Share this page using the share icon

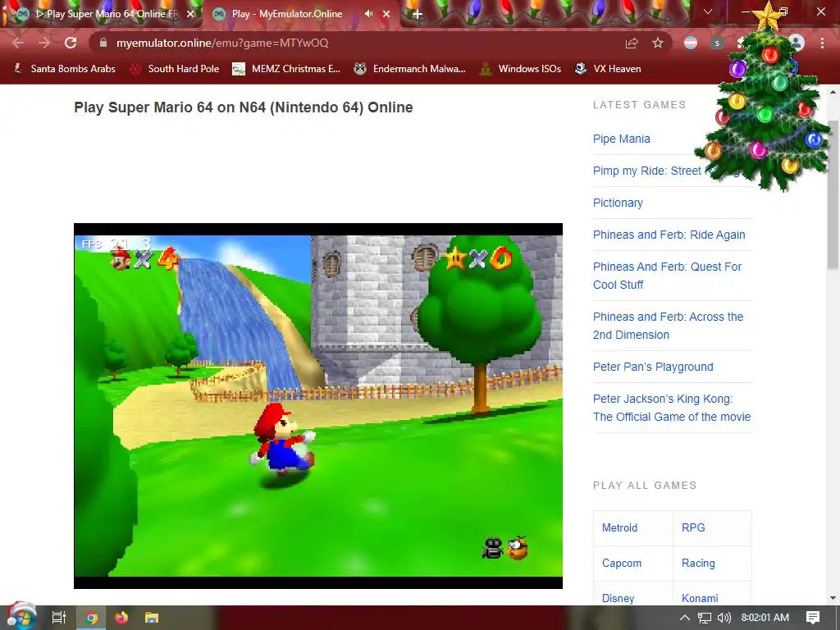pyautogui.click(x=632, y=43)
